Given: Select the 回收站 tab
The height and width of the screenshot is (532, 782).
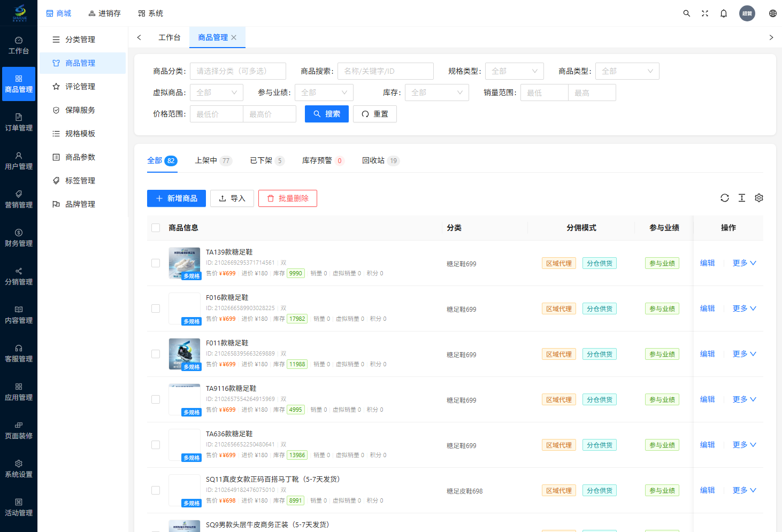Looking at the screenshot, I should pos(381,160).
